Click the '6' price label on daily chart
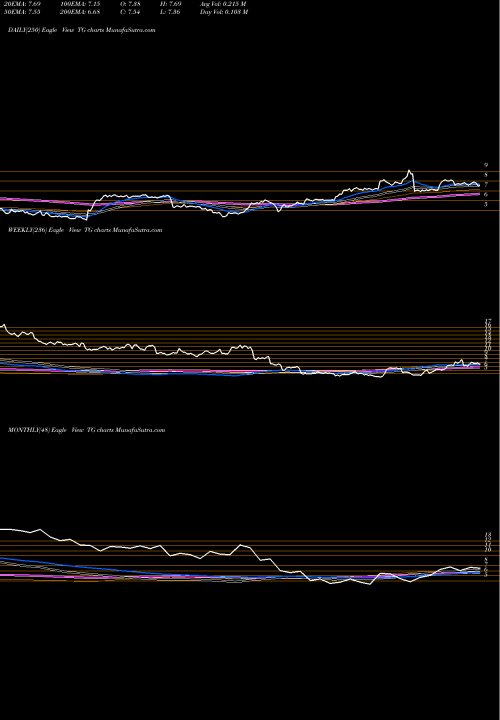500x720 pixels. click(486, 195)
